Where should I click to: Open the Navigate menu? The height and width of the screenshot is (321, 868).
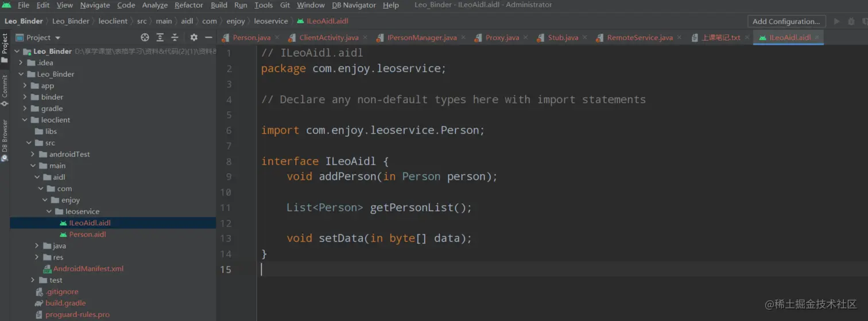[95, 5]
